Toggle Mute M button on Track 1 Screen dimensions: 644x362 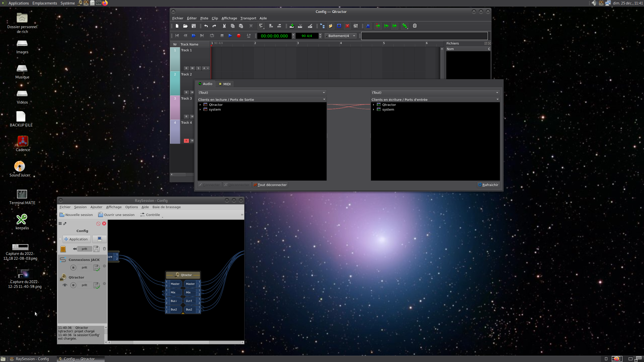pyautogui.click(x=192, y=68)
